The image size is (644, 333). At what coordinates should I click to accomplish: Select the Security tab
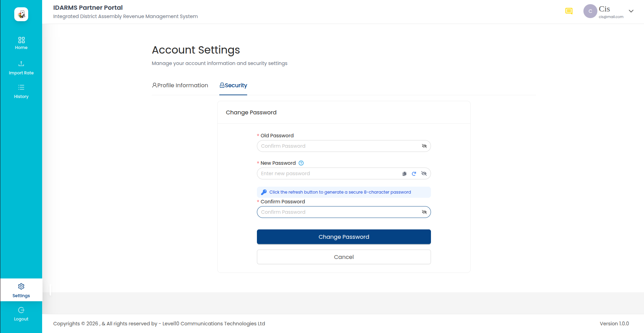[x=233, y=86]
